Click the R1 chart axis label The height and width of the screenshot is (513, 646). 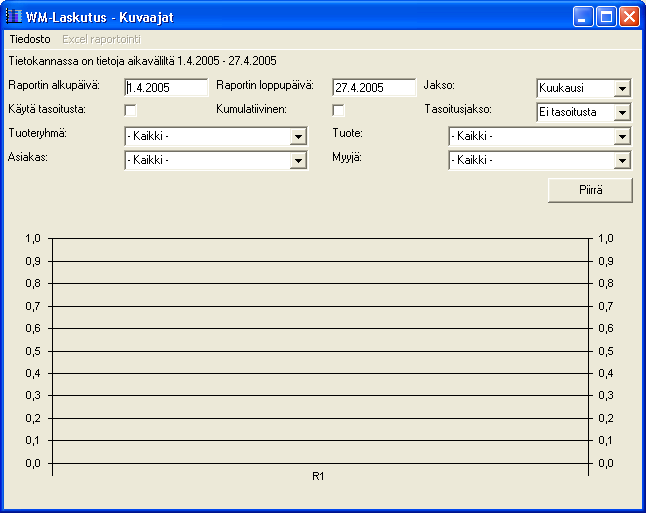pyautogui.click(x=318, y=476)
